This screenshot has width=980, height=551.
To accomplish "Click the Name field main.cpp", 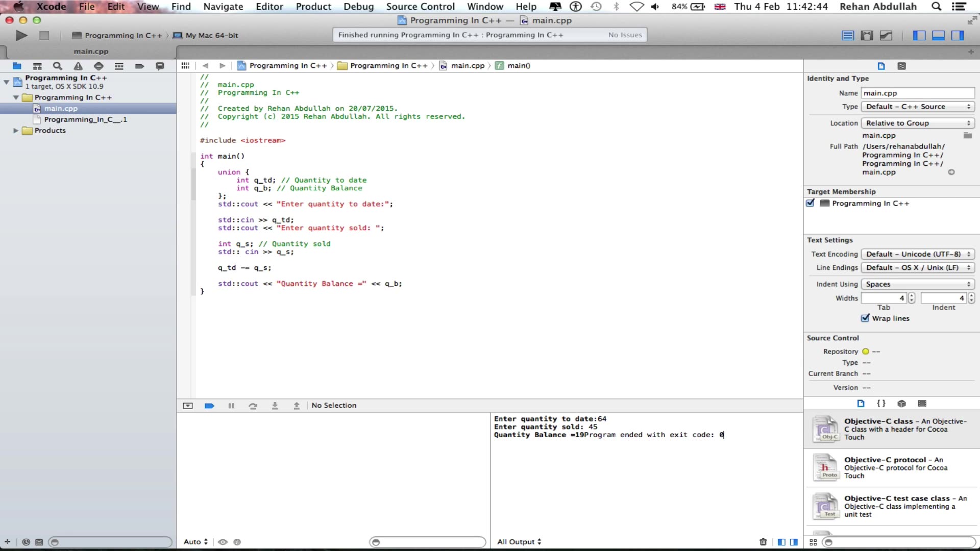I will (918, 93).
